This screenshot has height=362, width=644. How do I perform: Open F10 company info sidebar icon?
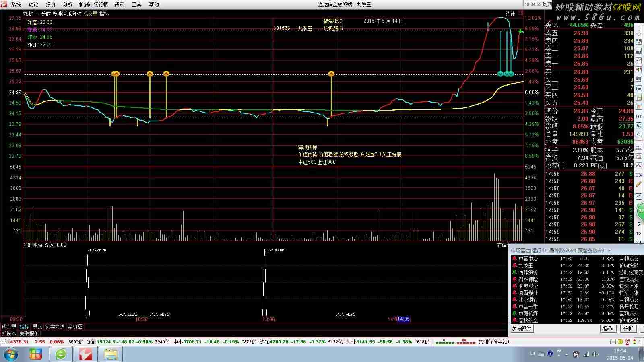[638, 88]
